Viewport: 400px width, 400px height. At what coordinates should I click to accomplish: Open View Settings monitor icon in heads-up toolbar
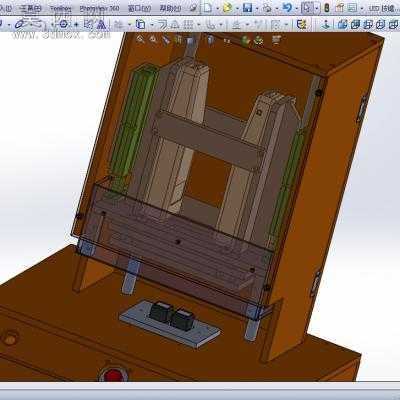(x=276, y=40)
